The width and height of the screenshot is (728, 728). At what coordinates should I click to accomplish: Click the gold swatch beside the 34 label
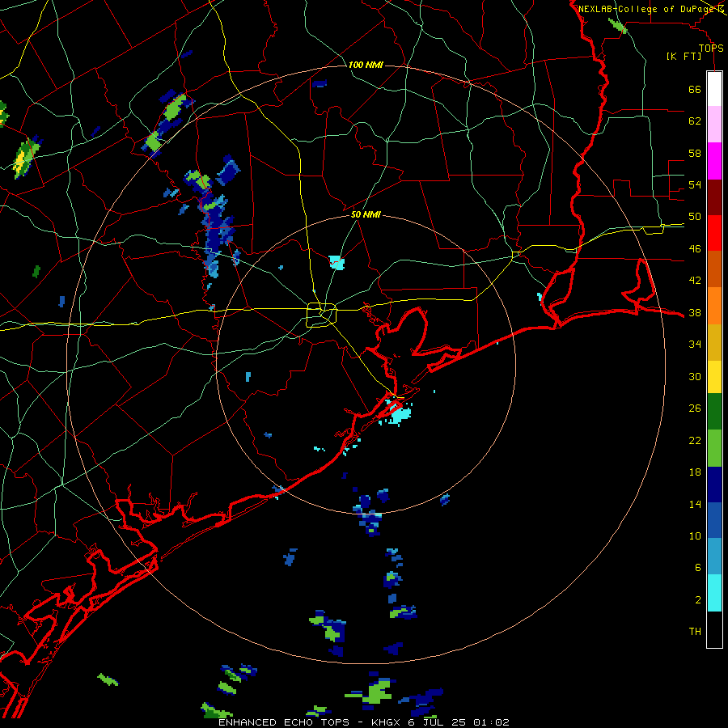click(x=714, y=342)
